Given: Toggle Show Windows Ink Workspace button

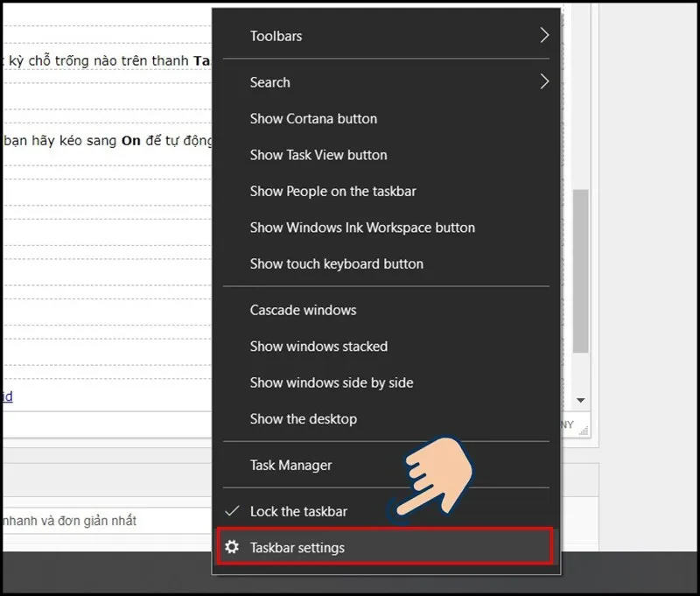Looking at the screenshot, I should [x=385, y=228].
